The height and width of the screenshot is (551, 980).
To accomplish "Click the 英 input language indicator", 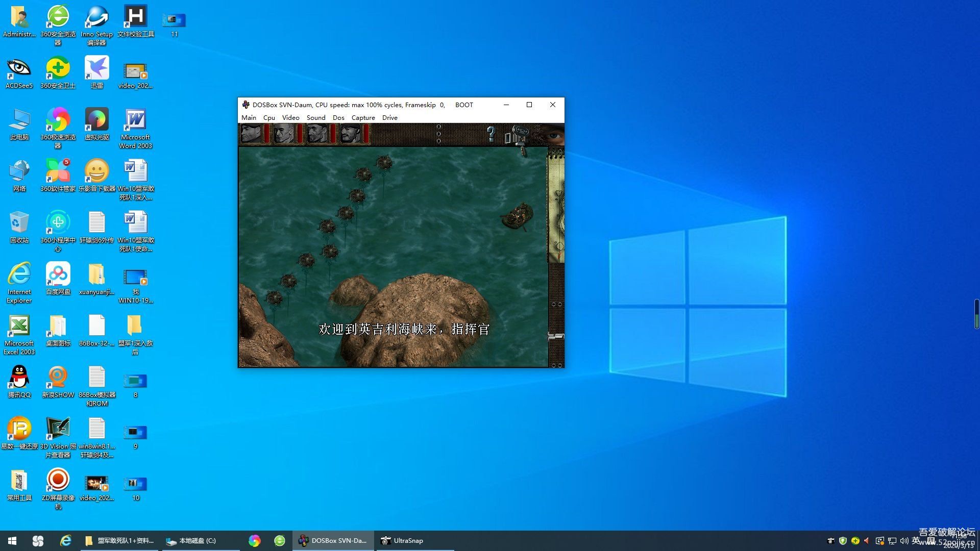I will coord(916,541).
